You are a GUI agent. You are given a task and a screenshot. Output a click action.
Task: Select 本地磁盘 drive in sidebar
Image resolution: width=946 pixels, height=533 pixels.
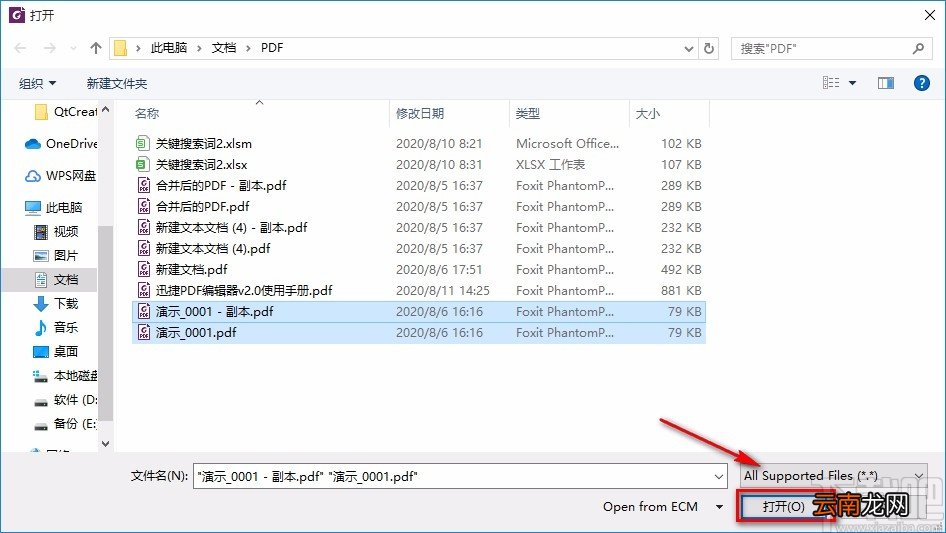65,375
